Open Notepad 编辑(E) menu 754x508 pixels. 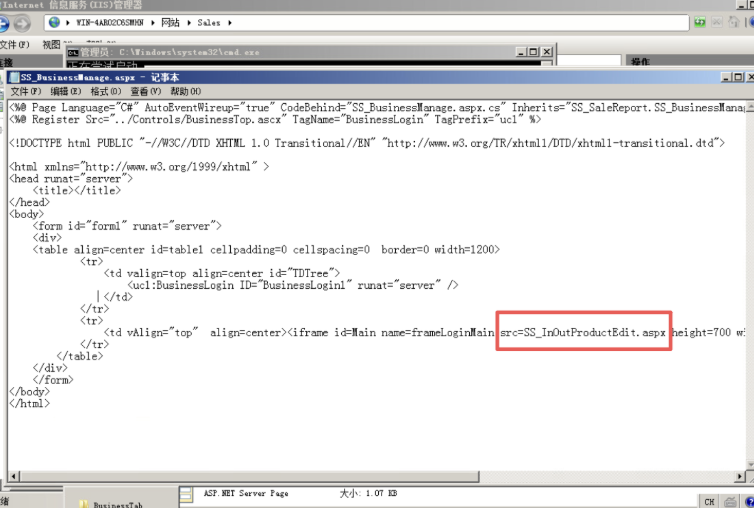(66, 91)
